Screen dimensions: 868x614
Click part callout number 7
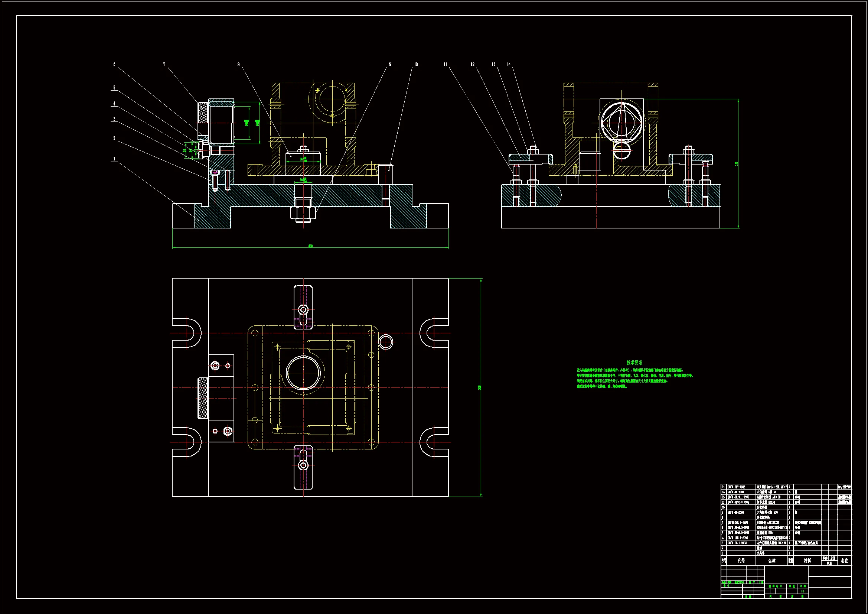click(164, 64)
